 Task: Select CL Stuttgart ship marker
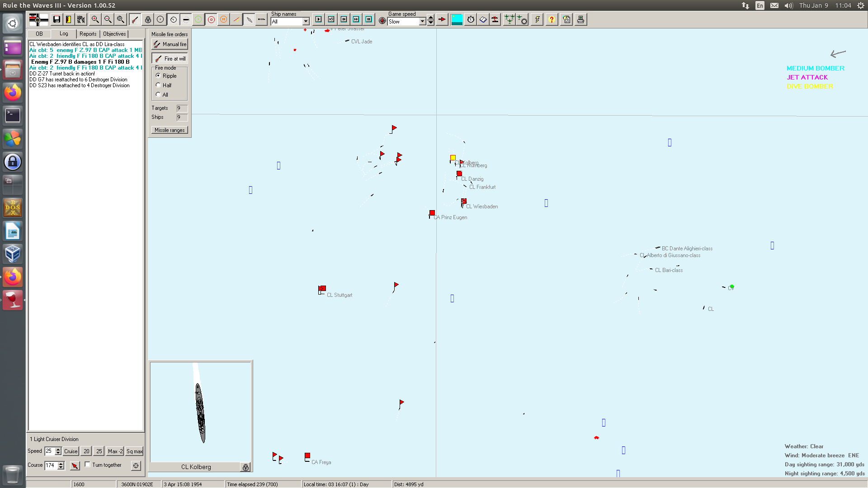click(x=322, y=288)
